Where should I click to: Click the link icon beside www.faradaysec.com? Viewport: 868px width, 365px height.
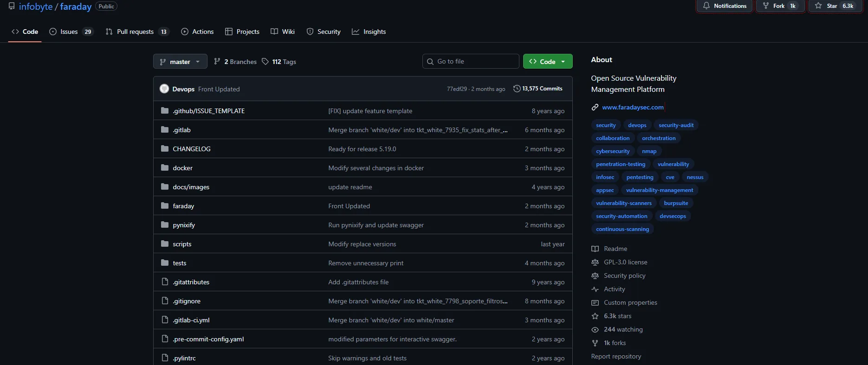click(595, 107)
